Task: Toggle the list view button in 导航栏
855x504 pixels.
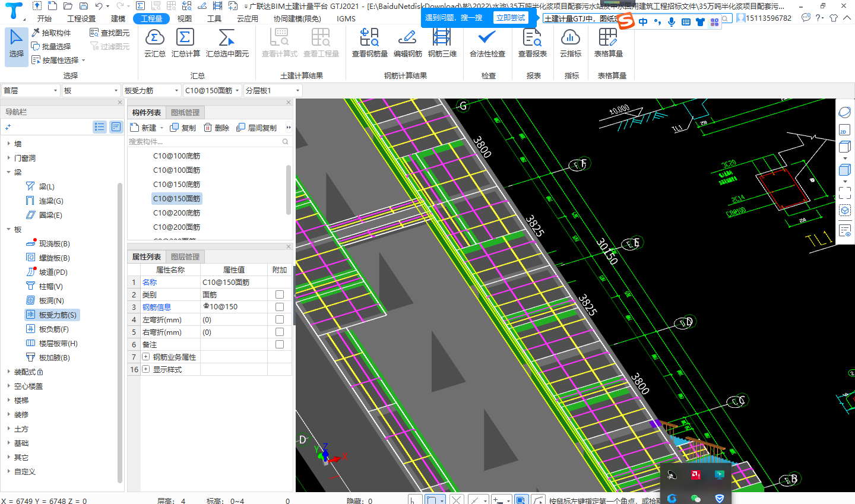Action: point(99,126)
